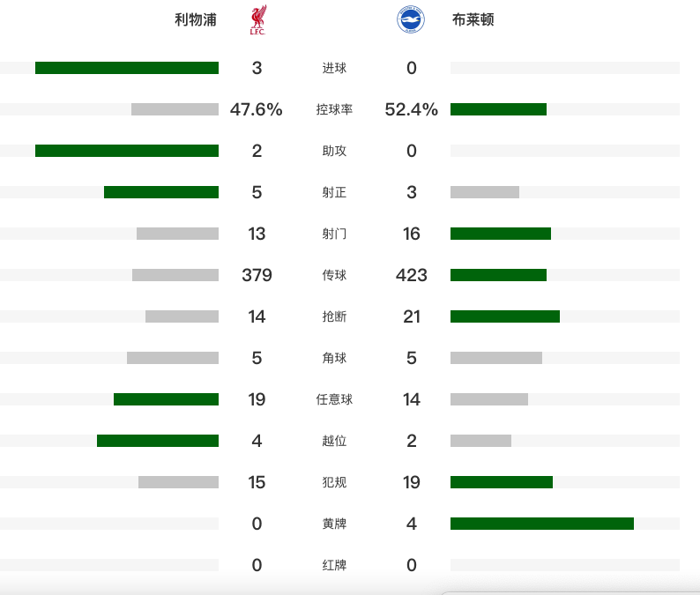Click Liverpool's green 进球 bar

coord(127,68)
